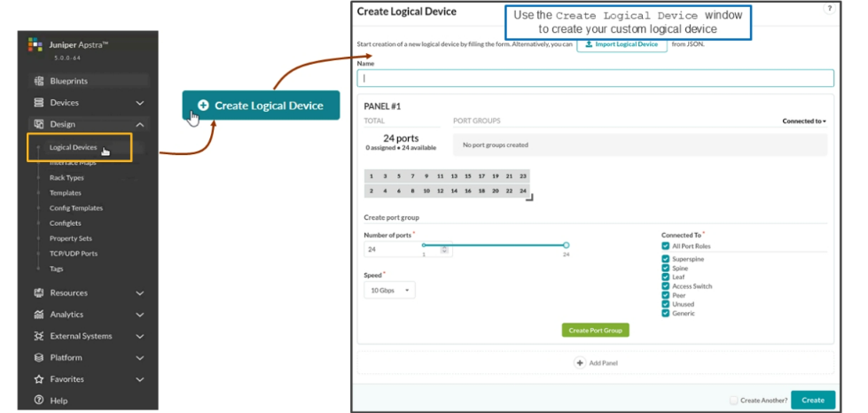Click the Analytics chart icon
The image size is (868, 413).
click(x=39, y=315)
